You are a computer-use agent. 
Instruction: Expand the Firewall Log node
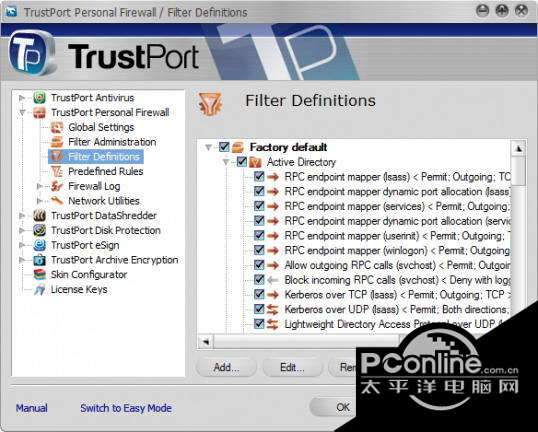(x=39, y=186)
